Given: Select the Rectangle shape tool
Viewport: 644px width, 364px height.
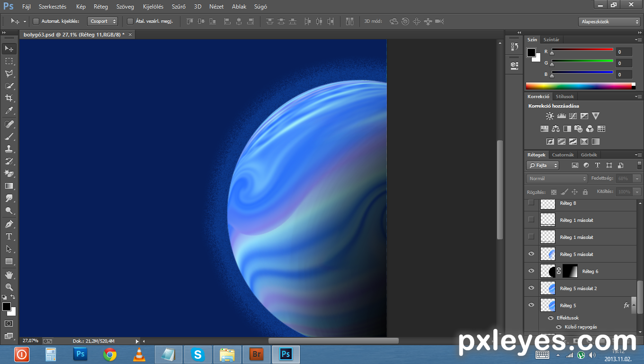Looking at the screenshot, I should [x=9, y=261].
